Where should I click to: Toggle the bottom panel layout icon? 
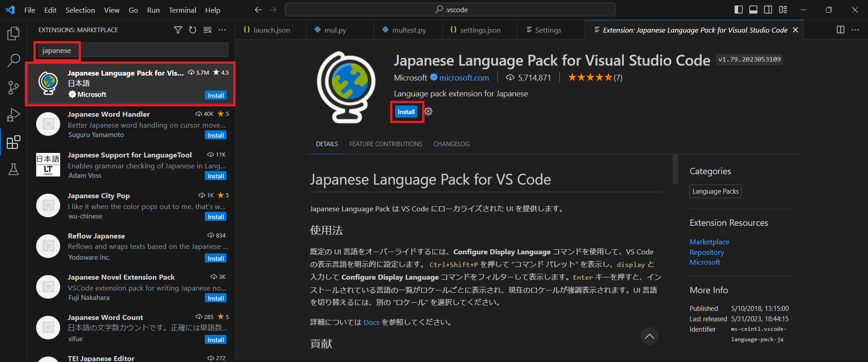tap(753, 10)
